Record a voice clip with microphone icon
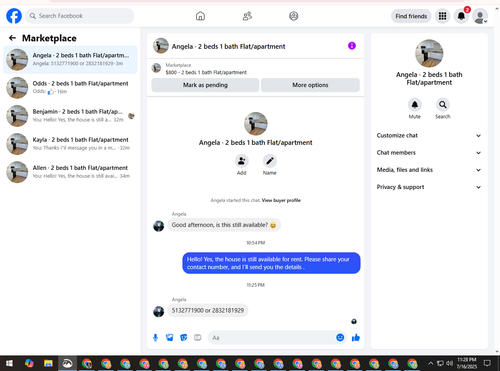This screenshot has width=500, height=371. coord(155,338)
